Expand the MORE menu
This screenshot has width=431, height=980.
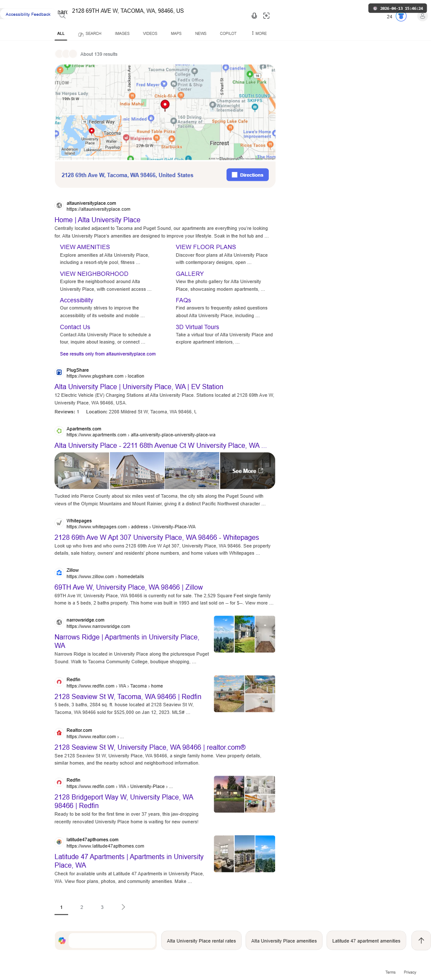pyautogui.click(x=259, y=34)
